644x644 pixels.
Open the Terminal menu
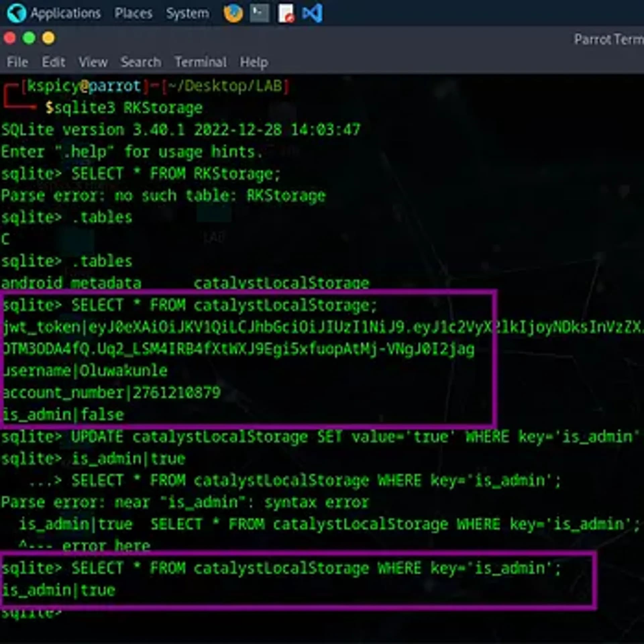point(200,62)
